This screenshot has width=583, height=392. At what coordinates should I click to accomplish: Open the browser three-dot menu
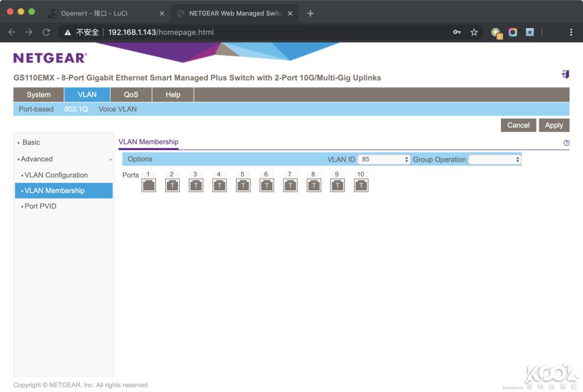pos(571,32)
